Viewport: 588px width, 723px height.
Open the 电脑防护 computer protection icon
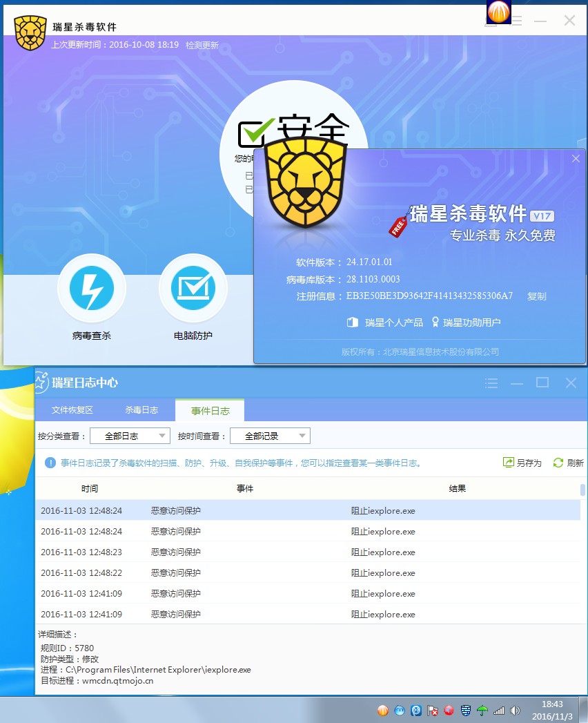[193, 288]
